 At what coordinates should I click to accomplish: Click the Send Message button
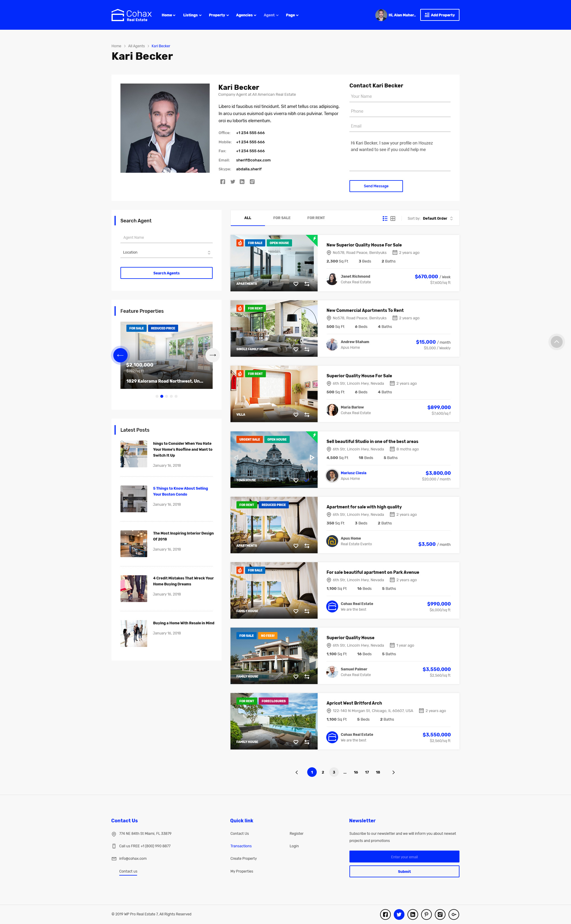click(376, 186)
